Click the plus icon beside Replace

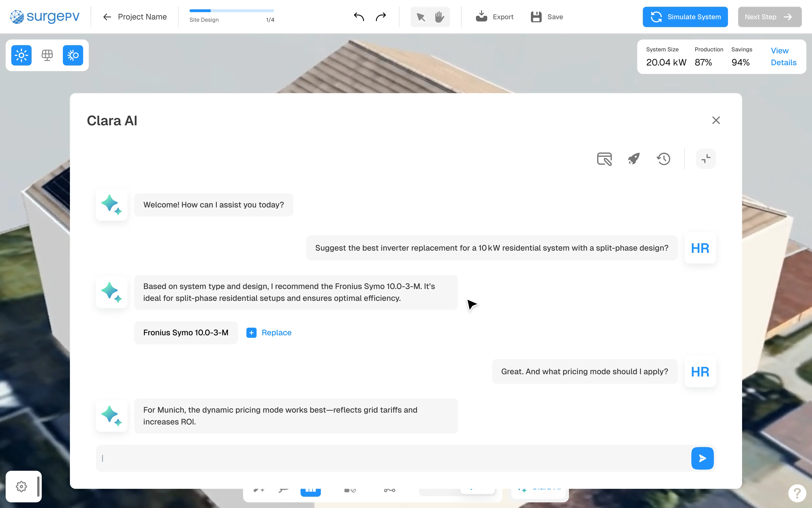pyautogui.click(x=251, y=333)
